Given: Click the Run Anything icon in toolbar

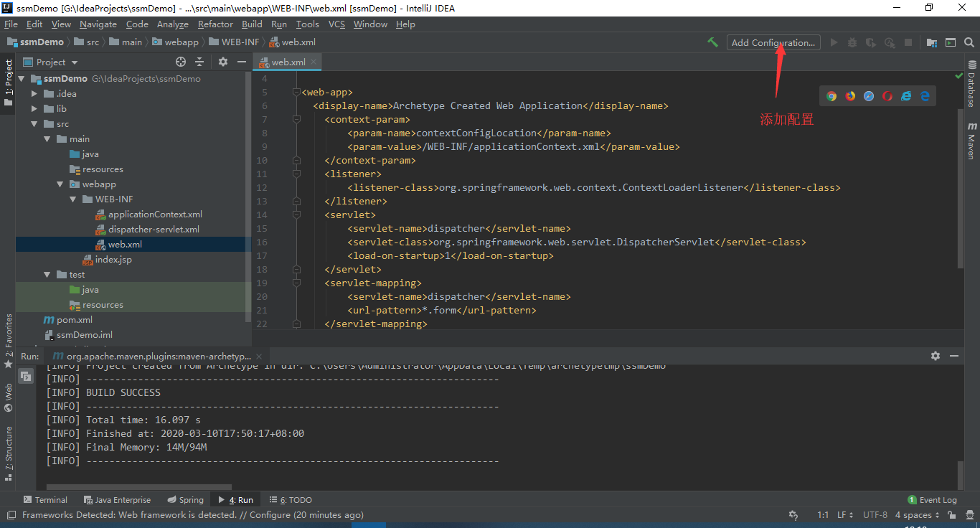Looking at the screenshot, I should [951, 42].
